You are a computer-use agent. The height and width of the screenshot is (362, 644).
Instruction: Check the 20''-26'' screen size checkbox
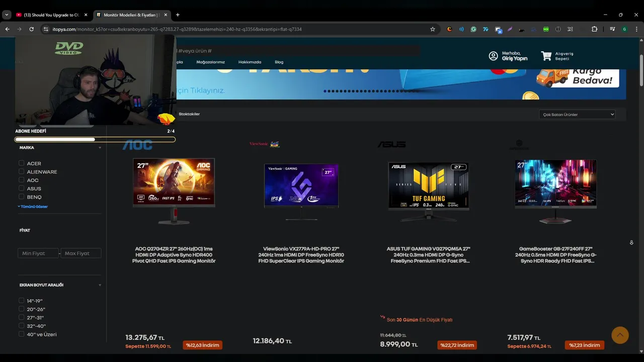click(22, 309)
